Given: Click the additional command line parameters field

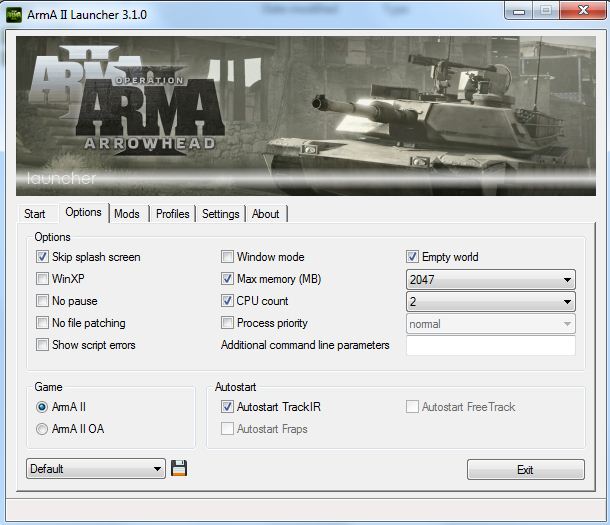Looking at the screenshot, I should (491, 345).
